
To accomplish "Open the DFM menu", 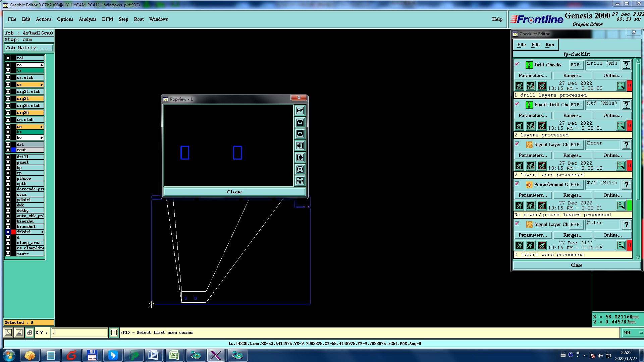I will point(107,19).
